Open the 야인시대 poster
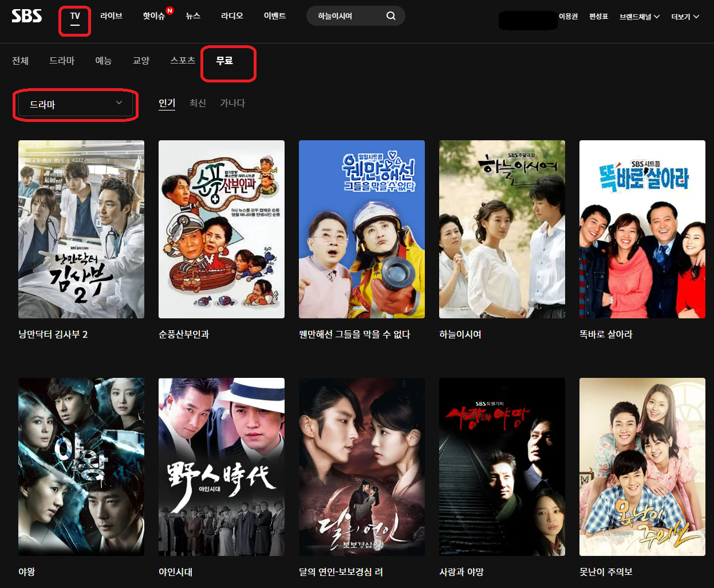Screen dimensions: 714x588 pyautogui.click(x=222, y=467)
